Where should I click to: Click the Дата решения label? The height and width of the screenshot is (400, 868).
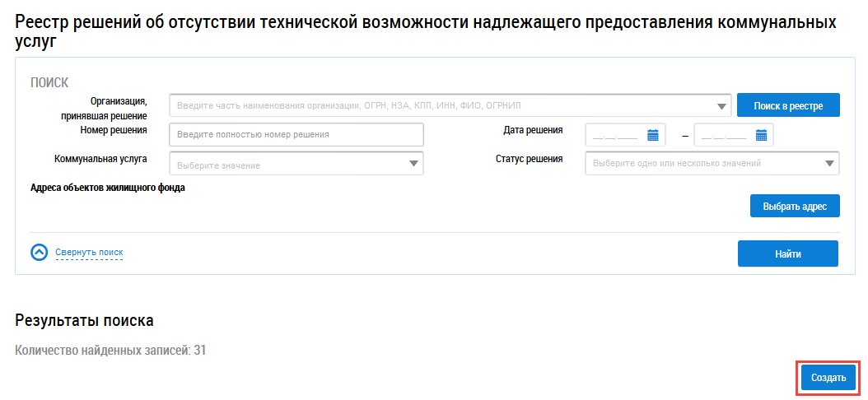pos(533,130)
